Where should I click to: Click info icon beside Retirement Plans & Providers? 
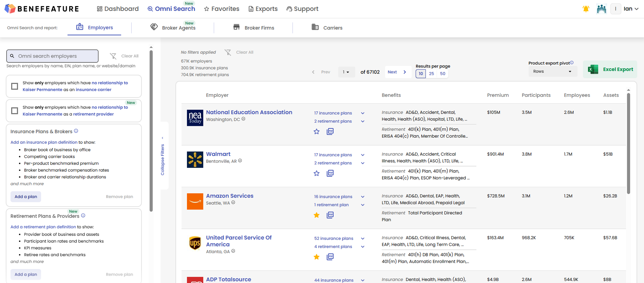83,216
